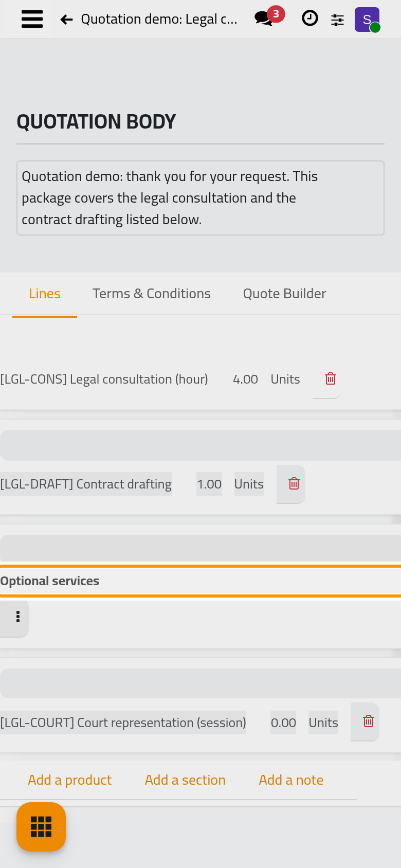Image resolution: width=401 pixels, height=868 pixels.
Task: Open the user avatar menu
Action: (367, 20)
